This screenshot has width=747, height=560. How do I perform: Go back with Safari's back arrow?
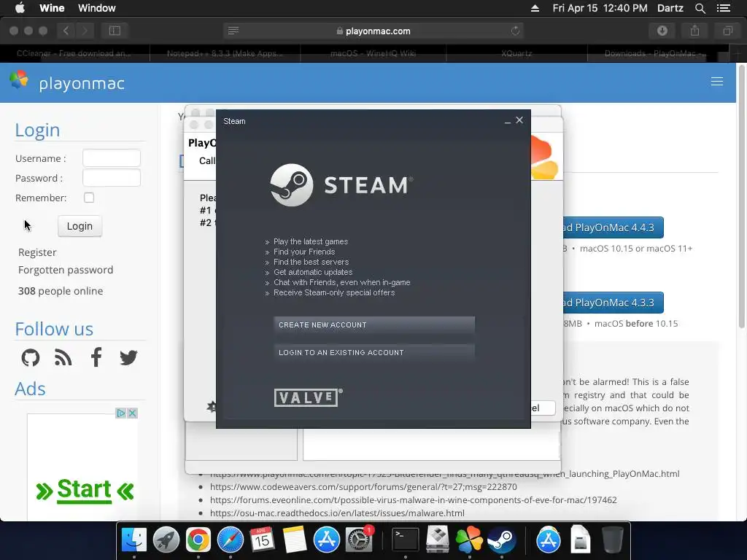point(66,31)
